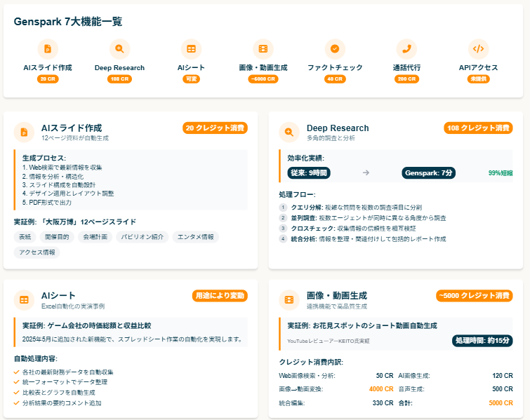Click the Genspark: 7分 badge

[429, 173]
